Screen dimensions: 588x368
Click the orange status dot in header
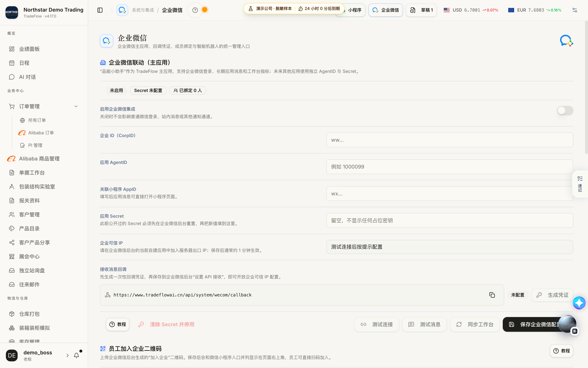click(205, 10)
